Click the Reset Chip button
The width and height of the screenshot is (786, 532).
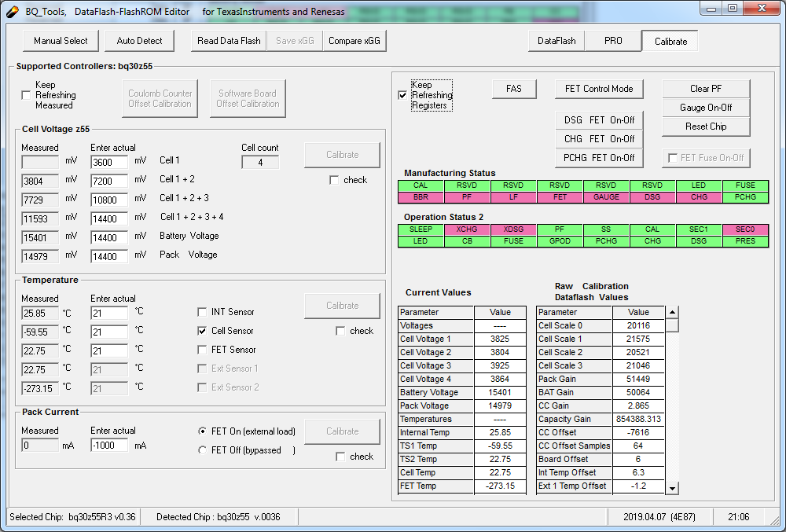(706, 127)
